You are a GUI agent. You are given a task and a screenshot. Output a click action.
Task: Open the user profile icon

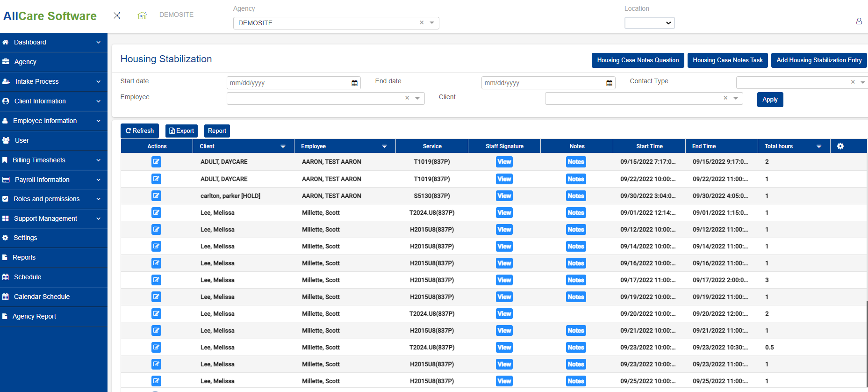point(859,21)
